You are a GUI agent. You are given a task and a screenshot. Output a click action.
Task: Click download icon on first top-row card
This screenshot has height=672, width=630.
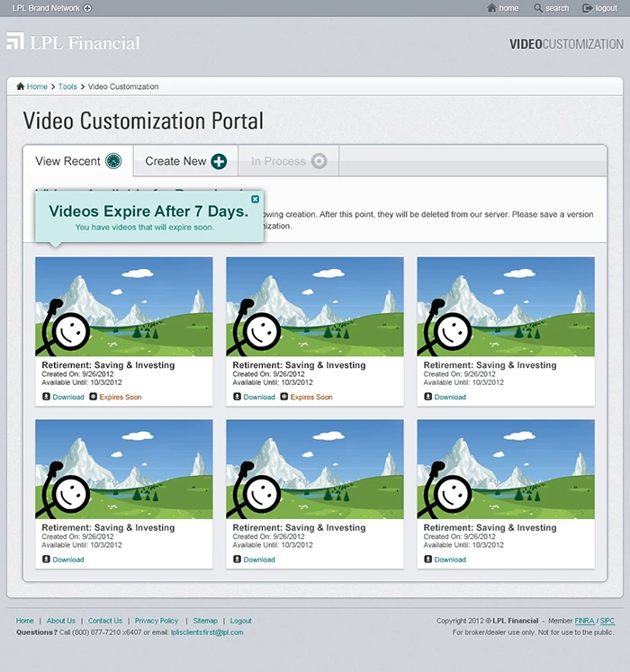pyautogui.click(x=46, y=397)
